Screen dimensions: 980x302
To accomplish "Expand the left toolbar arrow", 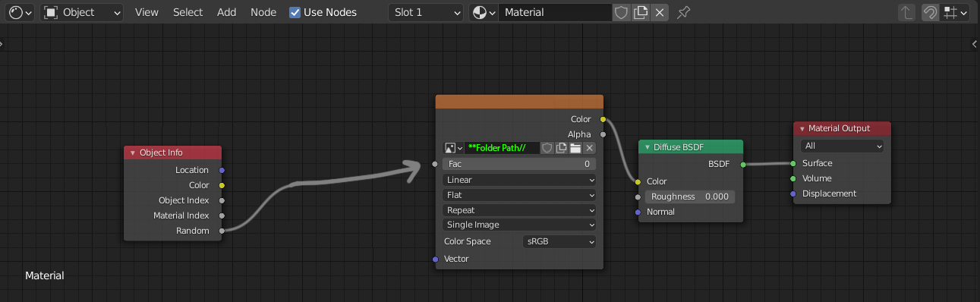I will (x=2, y=45).
